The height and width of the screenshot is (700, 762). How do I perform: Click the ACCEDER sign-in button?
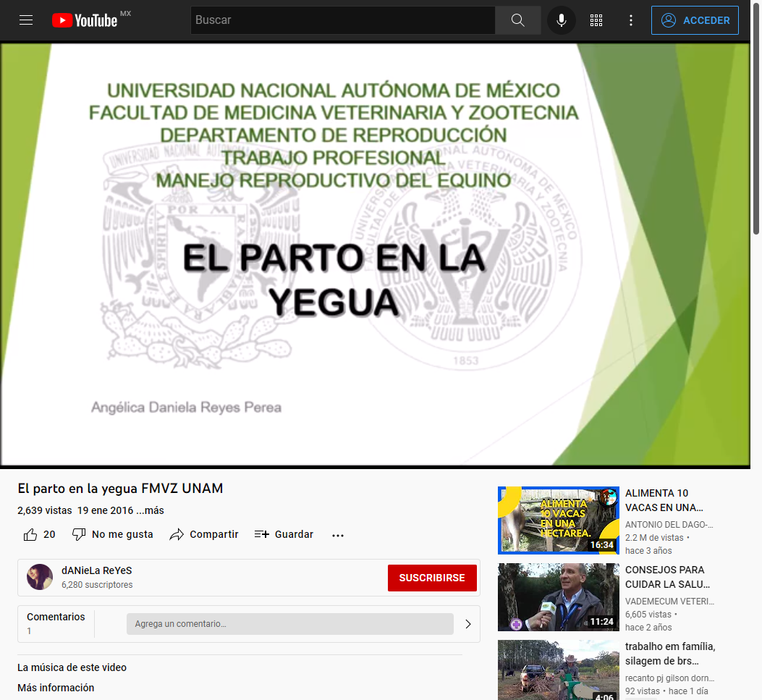pos(695,20)
